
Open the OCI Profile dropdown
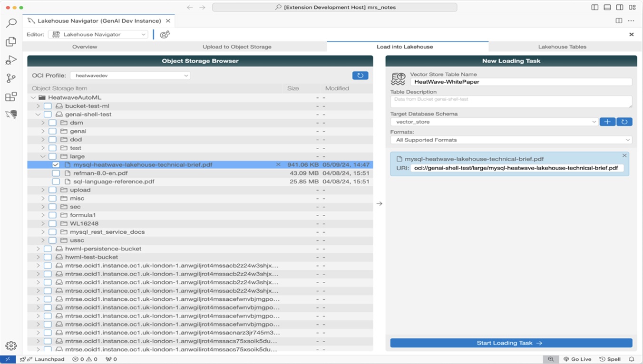130,76
